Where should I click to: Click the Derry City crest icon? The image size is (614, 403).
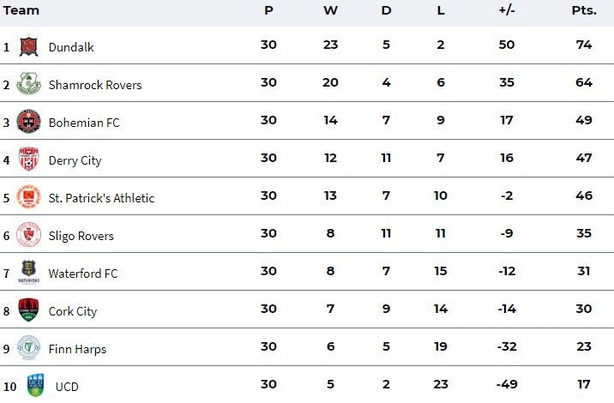(x=29, y=159)
